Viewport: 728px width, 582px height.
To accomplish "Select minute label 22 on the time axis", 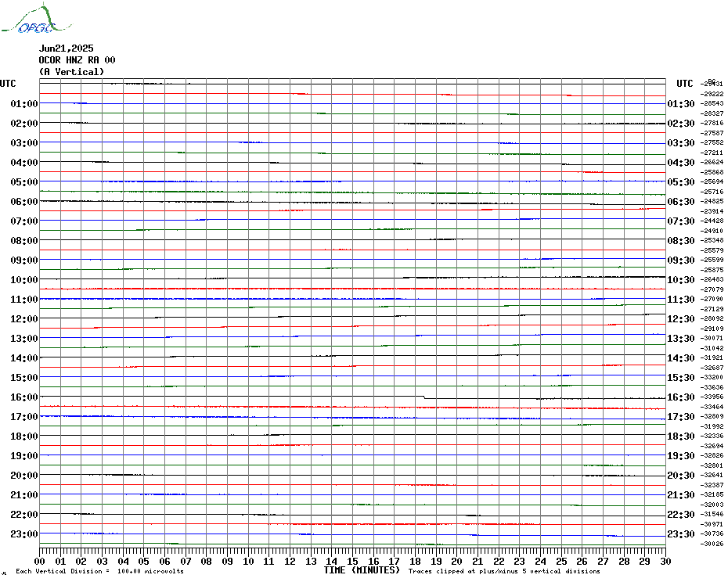I will [499, 562].
